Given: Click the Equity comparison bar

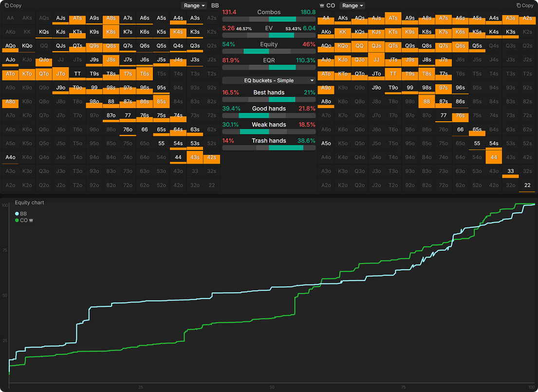Looking at the screenshot, I should click(x=269, y=51).
